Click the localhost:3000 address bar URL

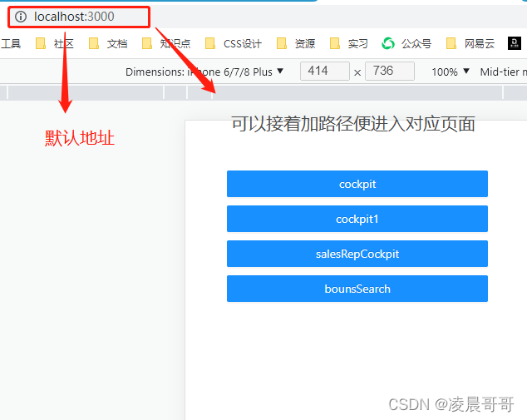click(x=74, y=17)
